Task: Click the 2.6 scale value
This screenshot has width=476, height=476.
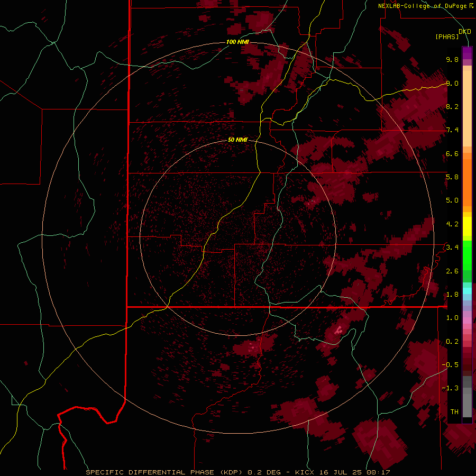Action: coord(452,271)
